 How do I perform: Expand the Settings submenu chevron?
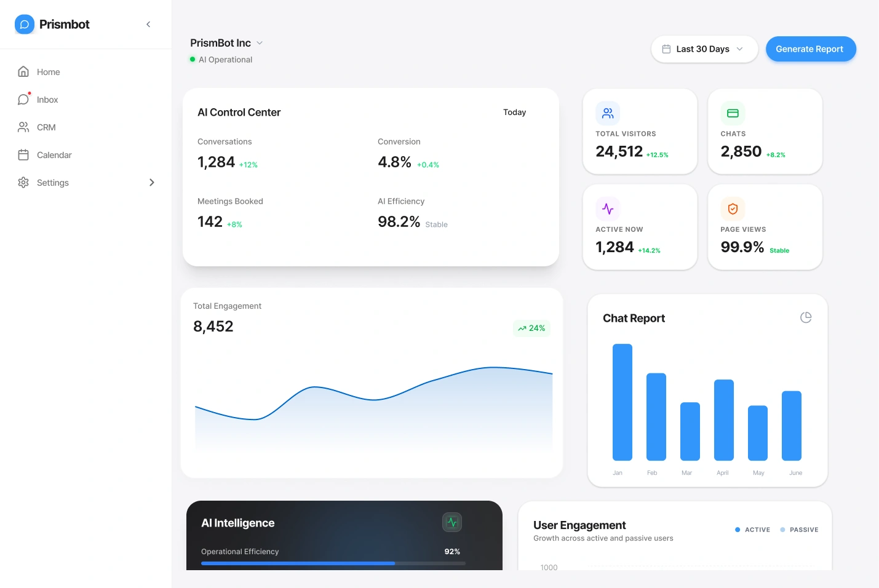[x=152, y=182]
